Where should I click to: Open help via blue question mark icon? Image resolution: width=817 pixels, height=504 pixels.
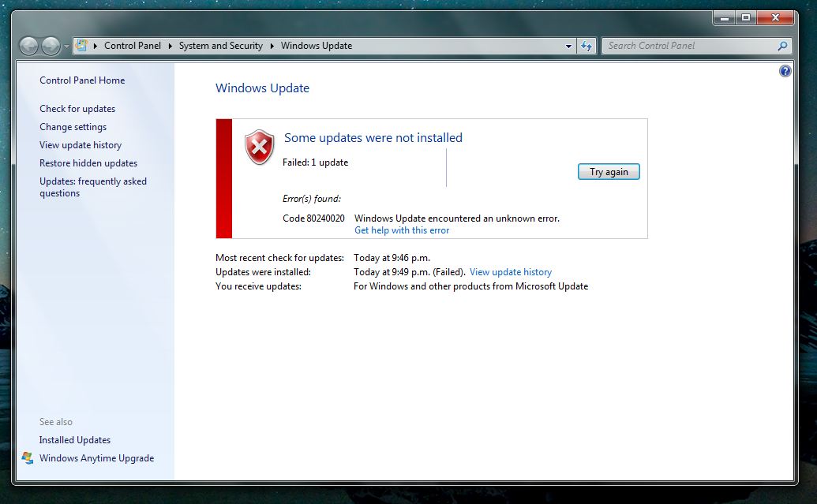coord(785,71)
